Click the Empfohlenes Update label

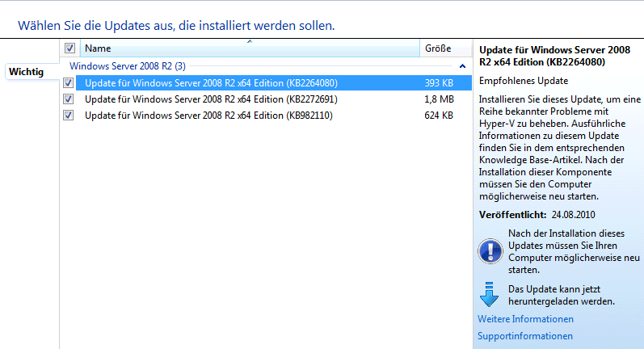[x=524, y=81]
